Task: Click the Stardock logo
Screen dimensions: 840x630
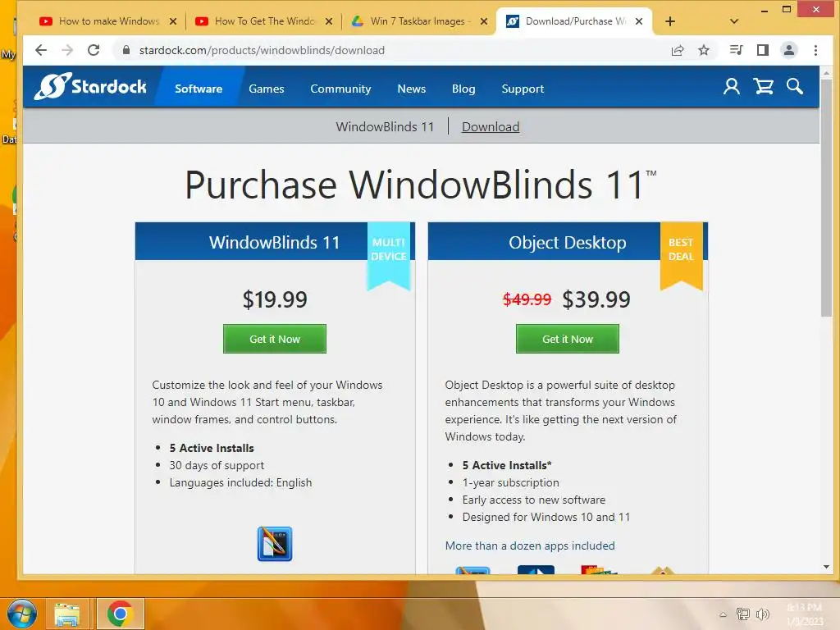Action: 90,86
